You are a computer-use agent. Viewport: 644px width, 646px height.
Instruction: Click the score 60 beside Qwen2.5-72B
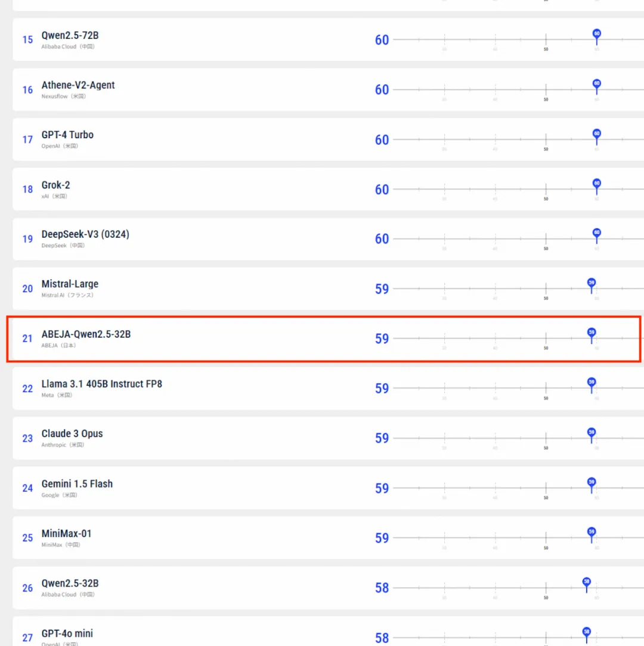382,40
